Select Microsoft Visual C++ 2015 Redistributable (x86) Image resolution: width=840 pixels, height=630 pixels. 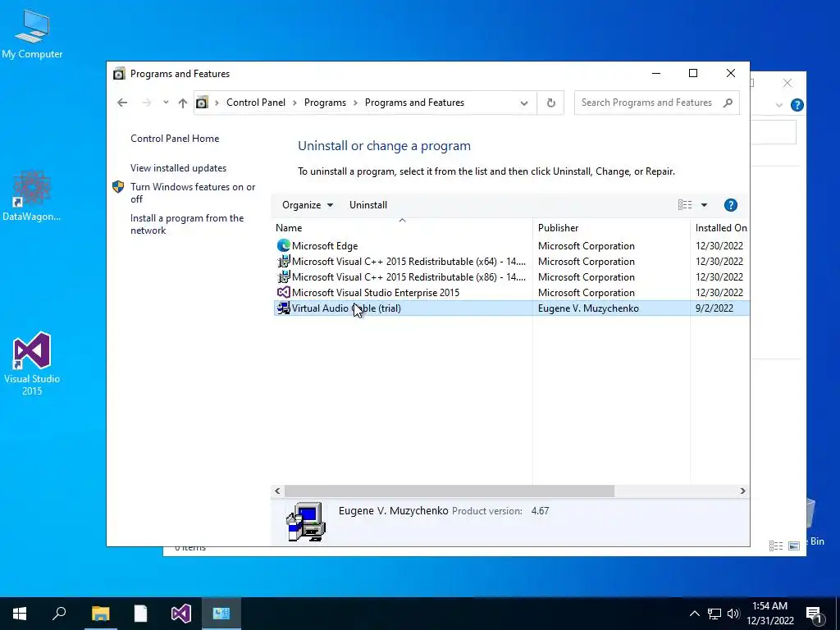510,277
